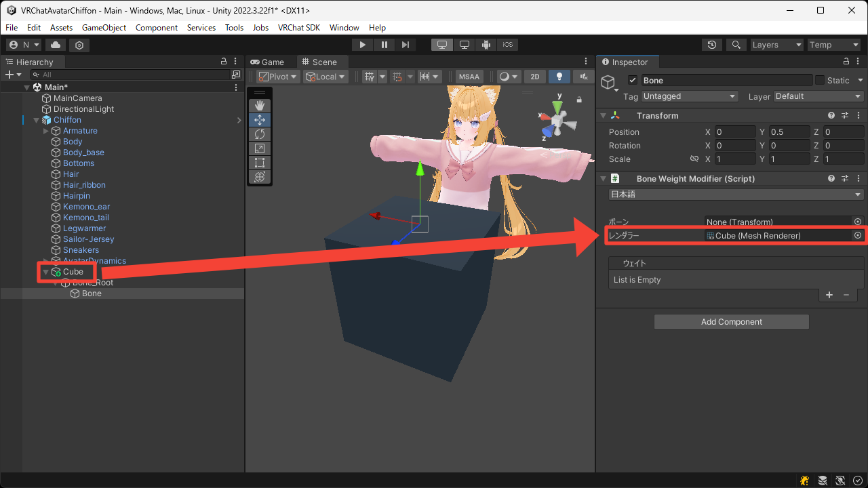Open Scene view more options menu

[587, 62]
